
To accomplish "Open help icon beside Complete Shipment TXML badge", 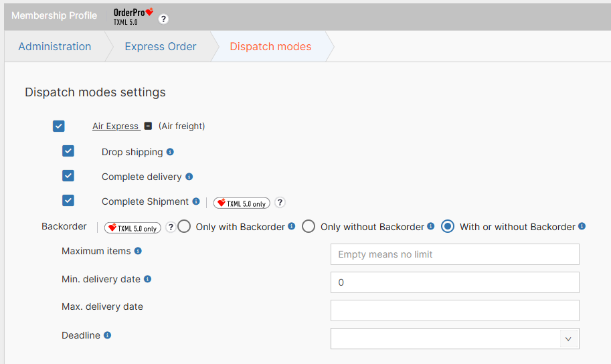I will (280, 203).
